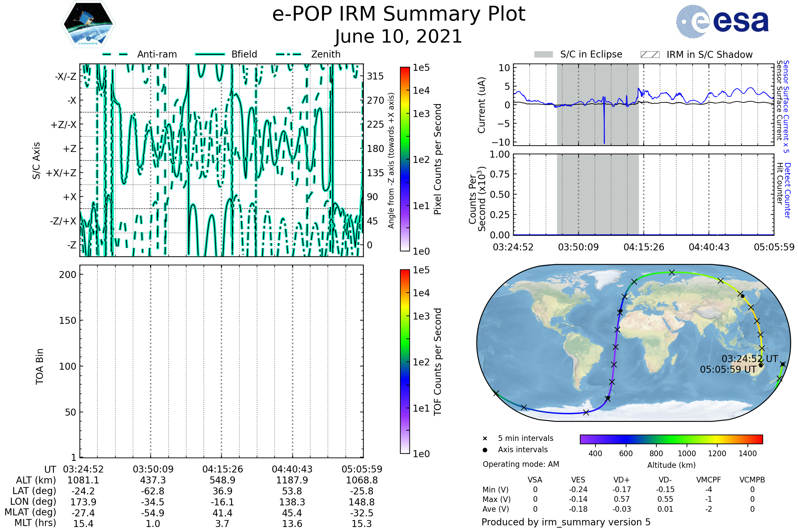Click the Altitude (km) horizontal colorbar

[x=671, y=439]
